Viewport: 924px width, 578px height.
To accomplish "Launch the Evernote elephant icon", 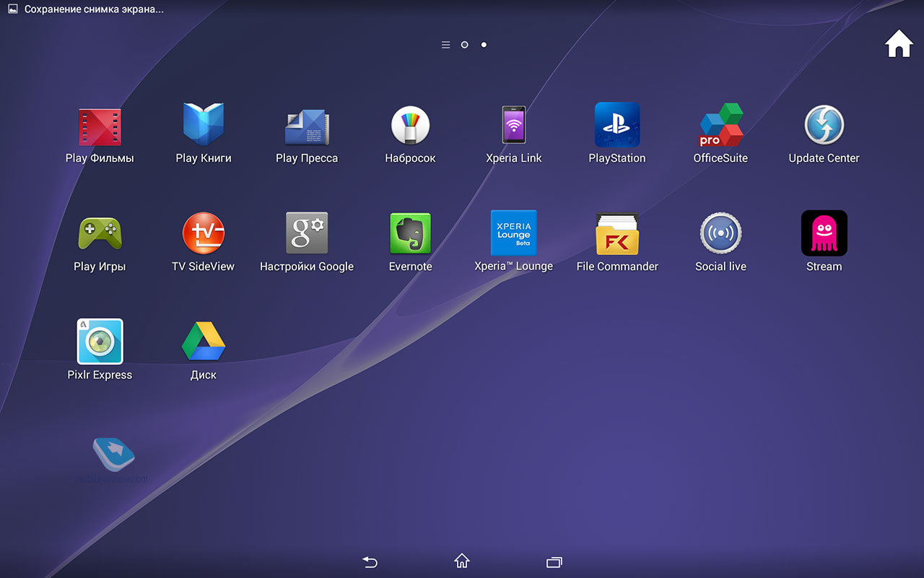I will coord(410,233).
